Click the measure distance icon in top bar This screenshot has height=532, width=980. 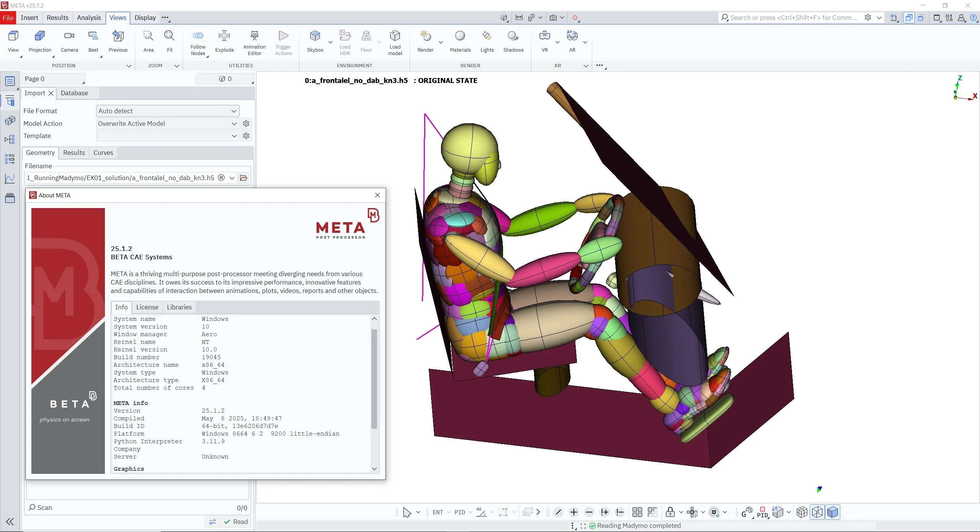pyautogui.click(x=519, y=18)
